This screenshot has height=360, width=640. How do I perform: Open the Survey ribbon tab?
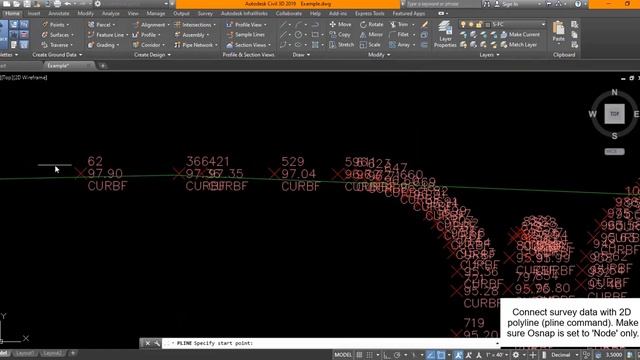pyautogui.click(x=205, y=13)
